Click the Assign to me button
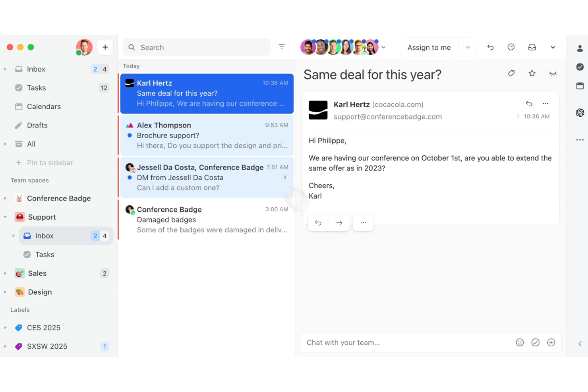Image resolution: width=588 pixels, height=392 pixels. [429, 47]
